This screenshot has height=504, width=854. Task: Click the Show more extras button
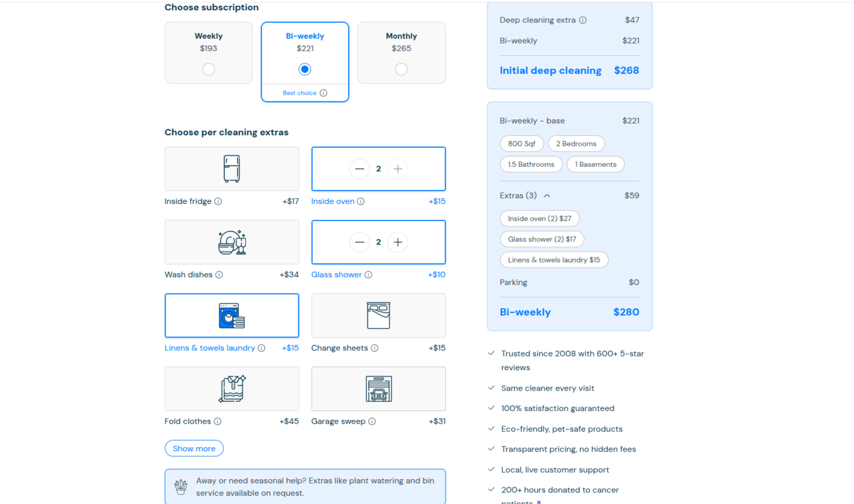click(194, 449)
